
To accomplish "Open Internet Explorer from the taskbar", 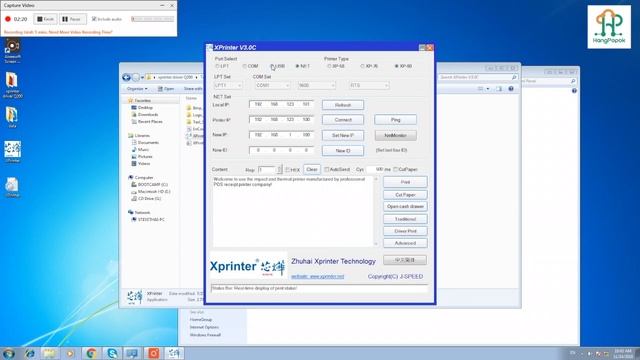I will pos(29,353).
